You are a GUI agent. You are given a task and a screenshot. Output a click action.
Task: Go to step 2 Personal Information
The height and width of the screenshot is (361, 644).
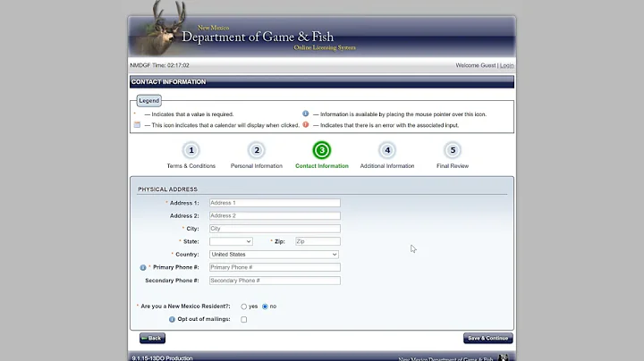(x=257, y=150)
